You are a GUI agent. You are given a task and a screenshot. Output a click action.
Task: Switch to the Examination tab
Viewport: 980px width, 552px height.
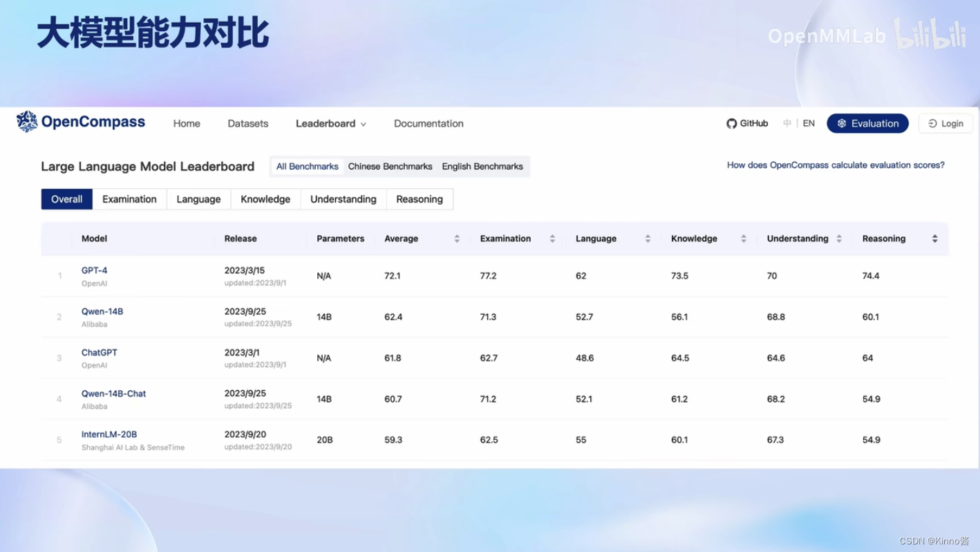click(x=129, y=199)
